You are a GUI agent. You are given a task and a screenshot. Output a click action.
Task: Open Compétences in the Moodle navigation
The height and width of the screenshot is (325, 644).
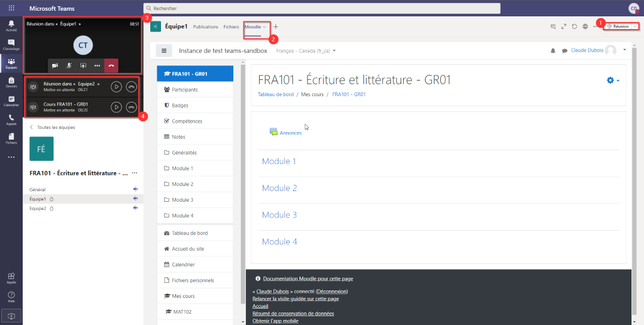click(195, 121)
